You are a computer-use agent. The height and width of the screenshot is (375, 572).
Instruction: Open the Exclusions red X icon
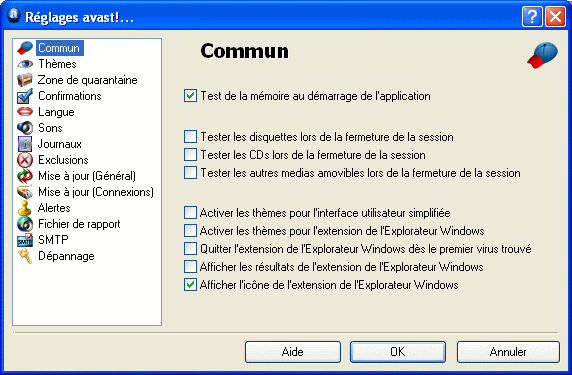[25, 160]
